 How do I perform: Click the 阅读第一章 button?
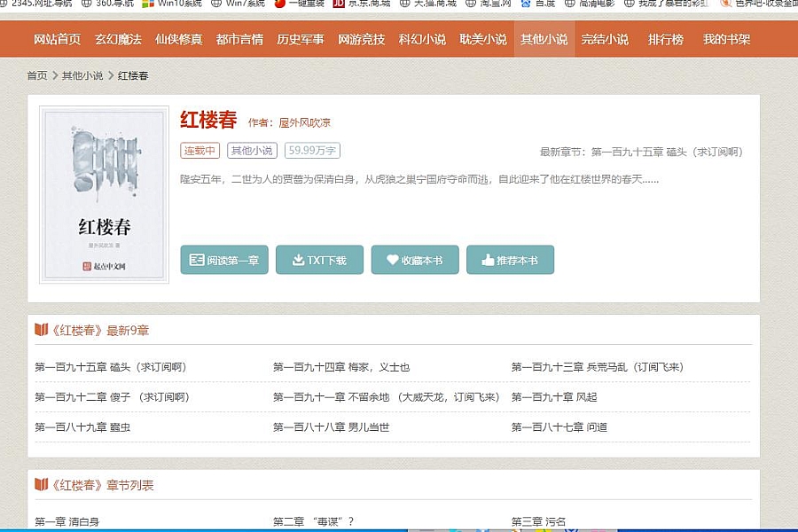pos(224,260)
